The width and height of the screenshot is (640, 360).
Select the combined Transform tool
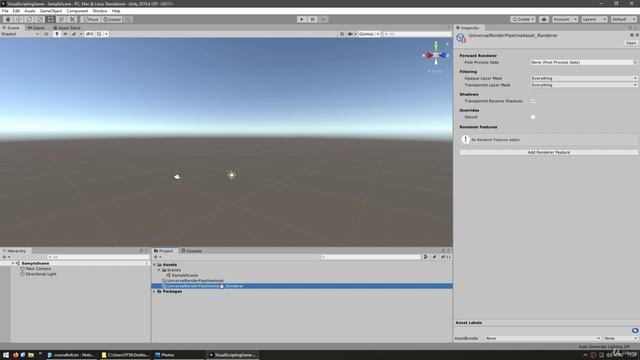pyautogui.click(x=61, y=19)
